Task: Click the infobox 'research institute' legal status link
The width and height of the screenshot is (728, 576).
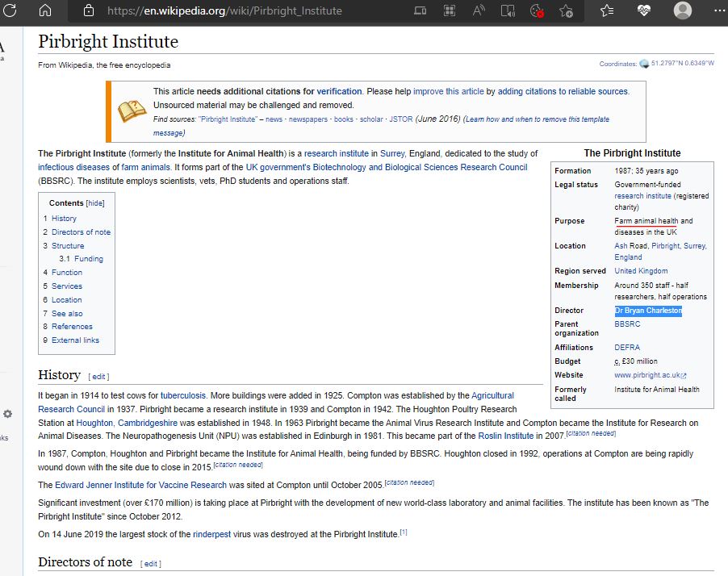Action: (x=642, y=196)
